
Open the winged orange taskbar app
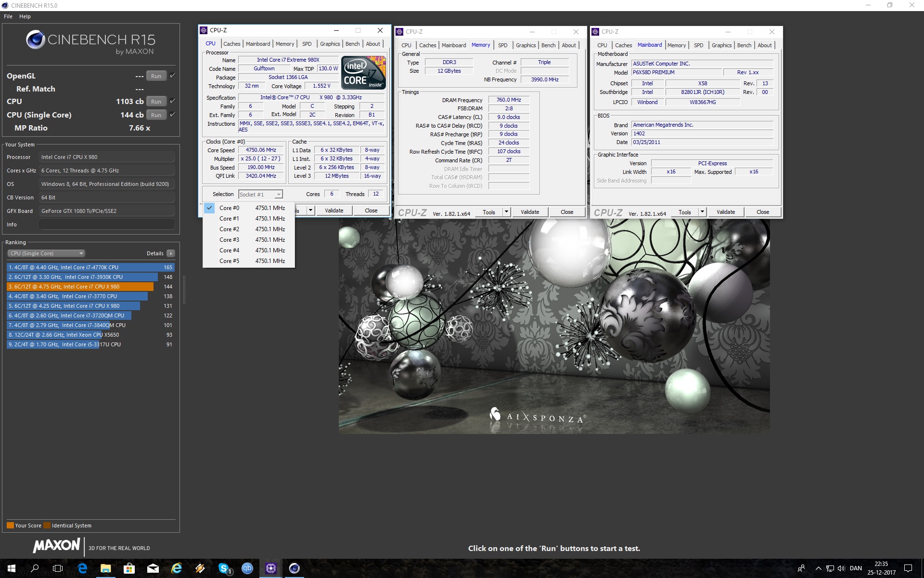click(x=200, y=568)
